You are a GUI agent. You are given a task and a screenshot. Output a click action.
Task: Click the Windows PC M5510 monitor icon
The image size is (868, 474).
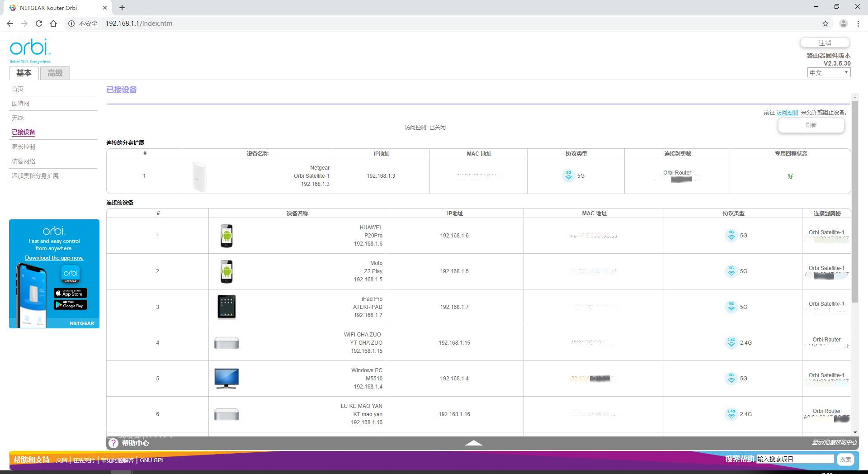(226, 379)
